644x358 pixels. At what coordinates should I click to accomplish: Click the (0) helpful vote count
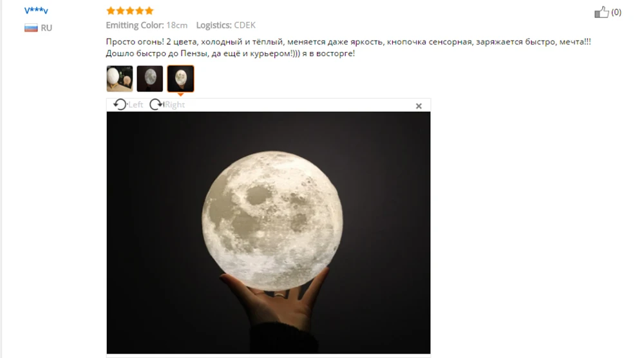(616, 12)
